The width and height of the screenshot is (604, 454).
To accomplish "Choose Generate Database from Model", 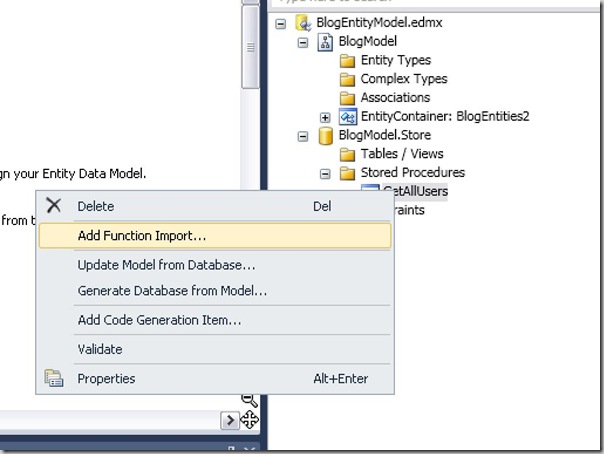I will (172, 291).
